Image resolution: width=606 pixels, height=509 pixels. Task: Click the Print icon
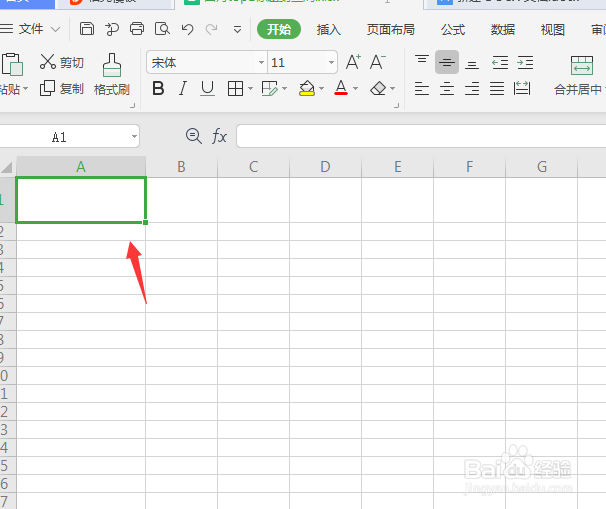(137, 29)
